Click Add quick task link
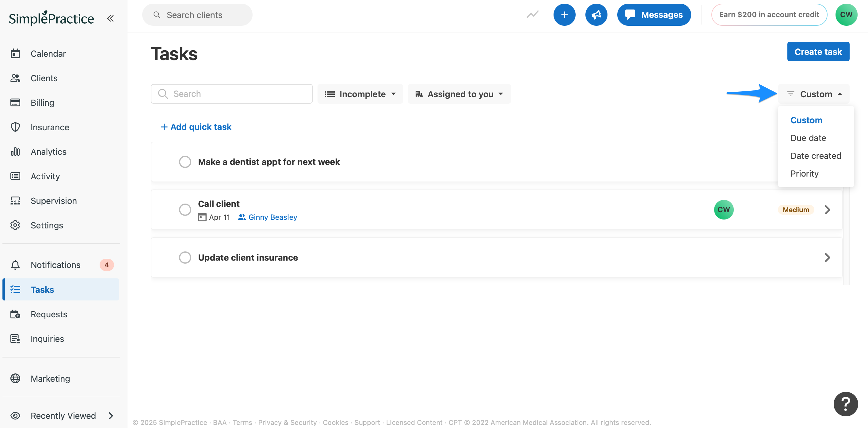Viewport: 868px width, 428px height. [x=196, y=127]
